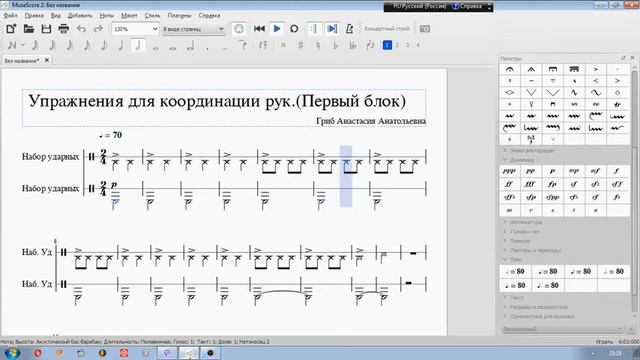
Task: Select the trill ornament in palette
Action: [617, 104]
